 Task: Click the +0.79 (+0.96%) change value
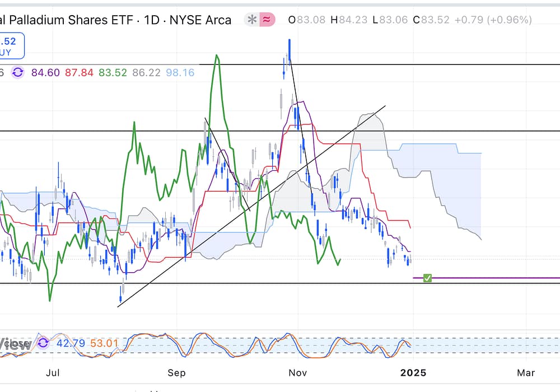(x=493, y=20)
